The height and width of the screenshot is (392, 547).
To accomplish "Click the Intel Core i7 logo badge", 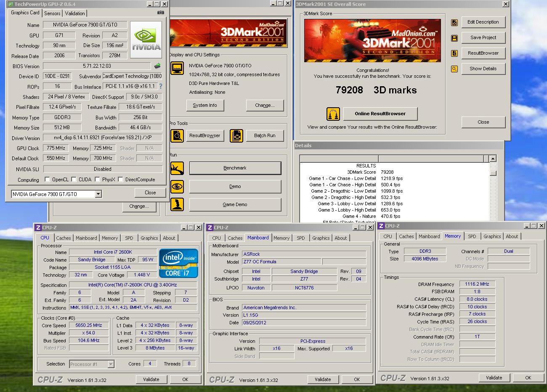I will [179, 264].
